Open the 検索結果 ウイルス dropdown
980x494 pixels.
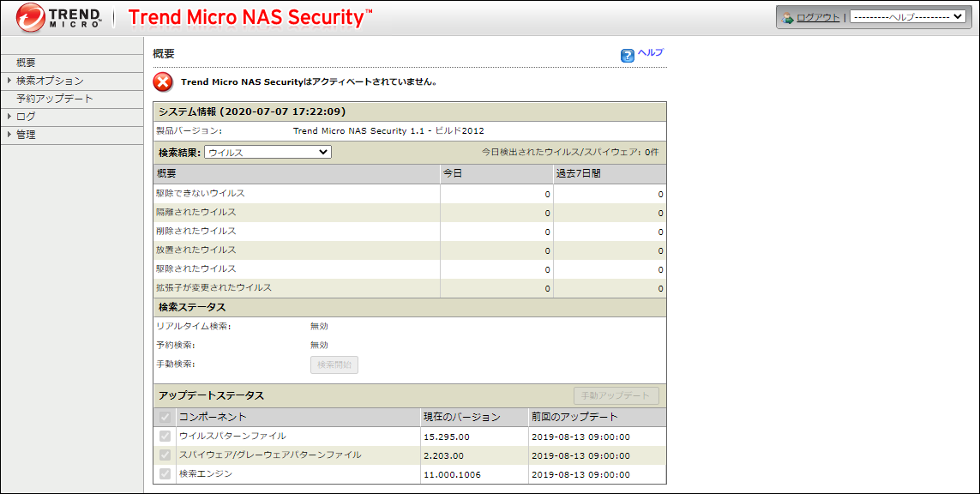(x=268, y=152)
